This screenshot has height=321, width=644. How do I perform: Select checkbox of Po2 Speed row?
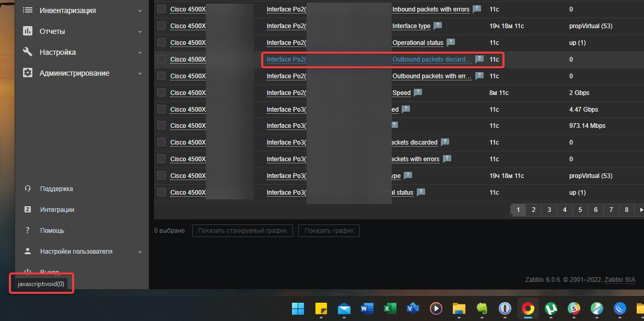click(x=161, y=93)
